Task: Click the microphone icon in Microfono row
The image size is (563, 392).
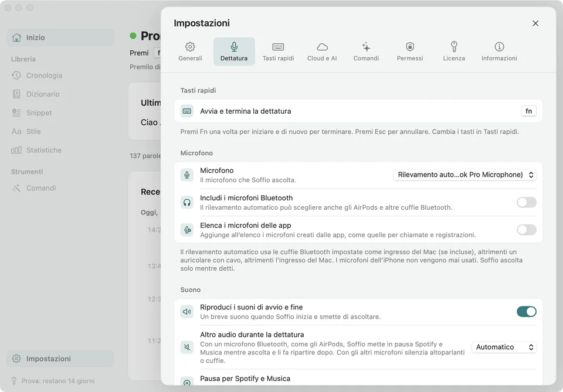Action: pos(187,175)
